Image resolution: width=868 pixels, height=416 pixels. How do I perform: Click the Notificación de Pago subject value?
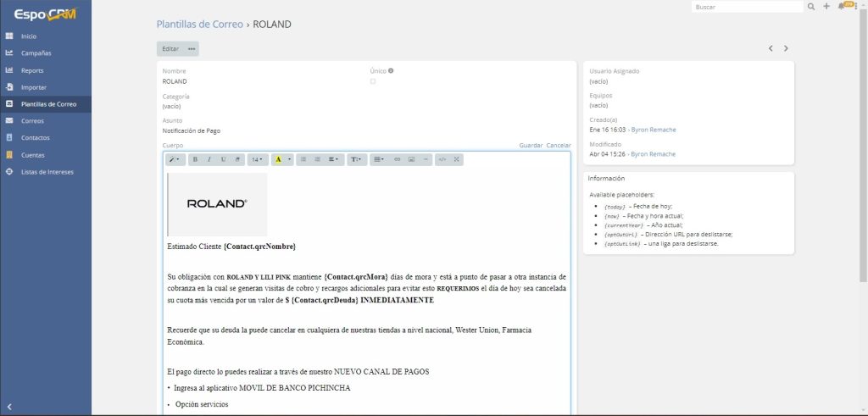(x=192, y=131)
